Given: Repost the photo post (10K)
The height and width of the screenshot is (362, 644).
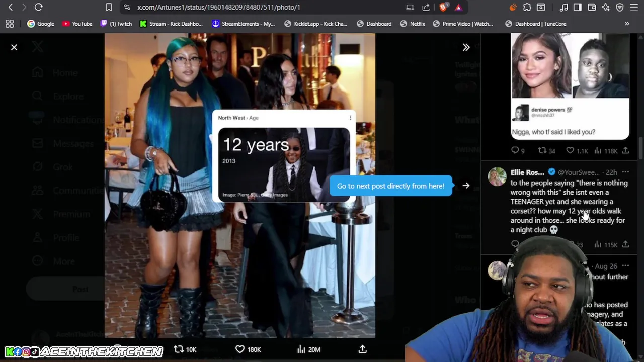Looking at the screenshot, I should pyautogui.click(x=185, y=349).
